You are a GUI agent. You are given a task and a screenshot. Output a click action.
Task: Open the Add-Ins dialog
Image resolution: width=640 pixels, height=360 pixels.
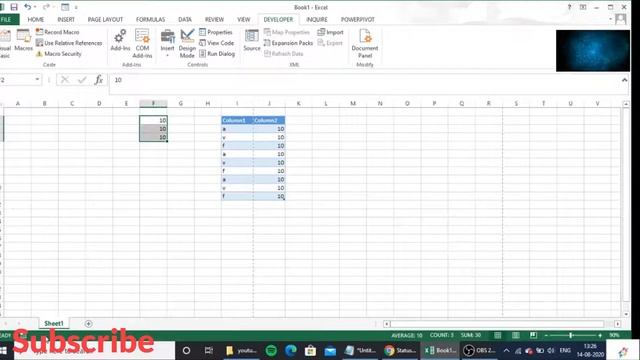click(120, 40)
